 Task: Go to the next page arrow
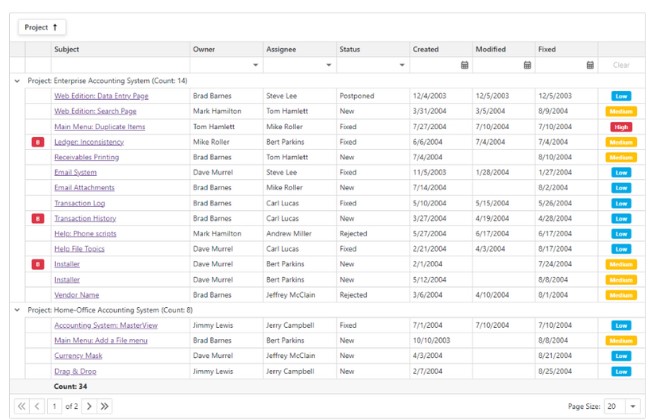[x=88, y=406]
